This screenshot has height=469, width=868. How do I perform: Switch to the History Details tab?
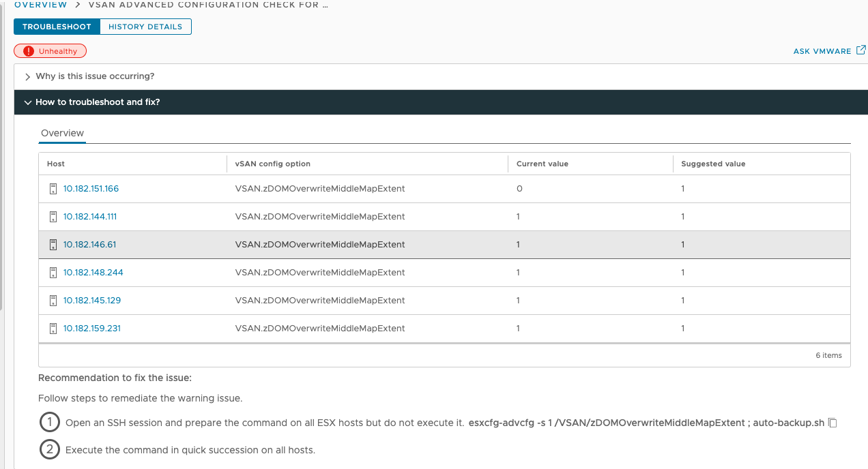point(145,27)
